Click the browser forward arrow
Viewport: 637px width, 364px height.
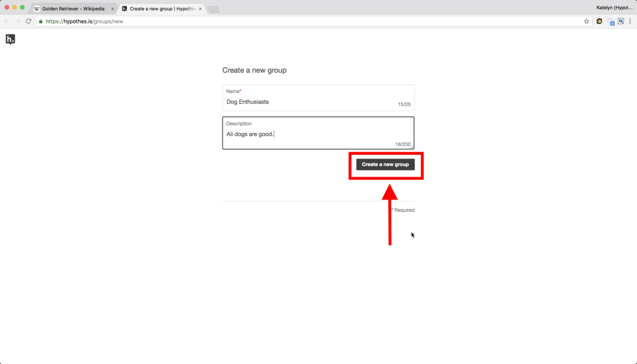(18, 21)
